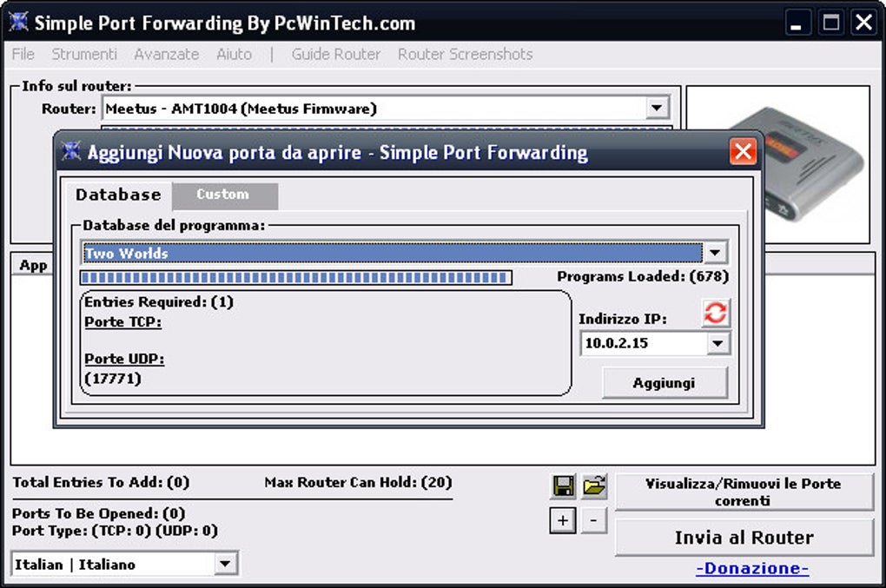Close the Aggiungi Nuova porta dialog
The width and height of the screenshot is (886, 588).
point(743,151)
